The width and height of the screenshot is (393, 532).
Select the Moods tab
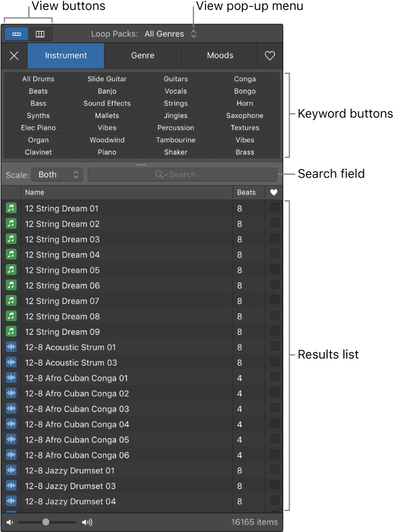220,55
